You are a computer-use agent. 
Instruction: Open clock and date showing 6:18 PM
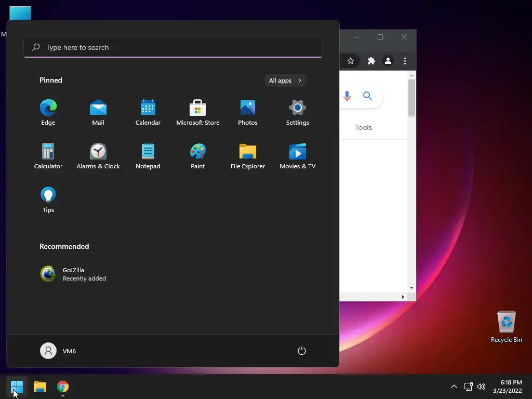point(508,387)
